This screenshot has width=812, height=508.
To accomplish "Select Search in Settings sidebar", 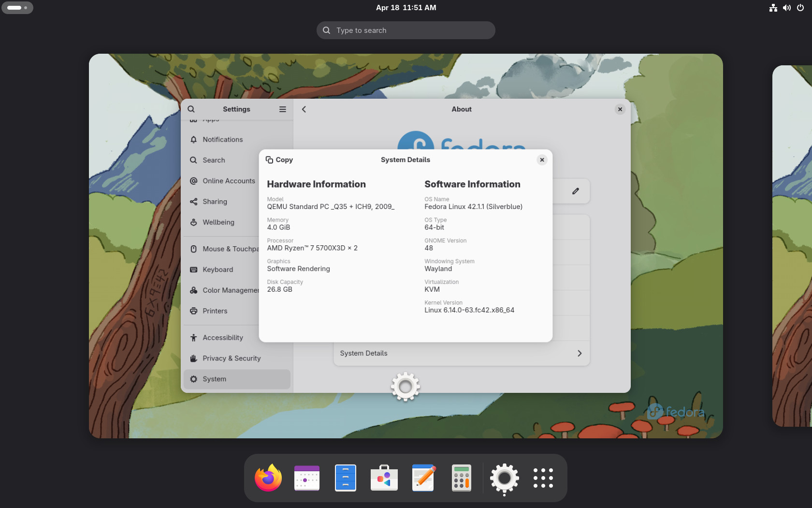I will click(221, 160).
